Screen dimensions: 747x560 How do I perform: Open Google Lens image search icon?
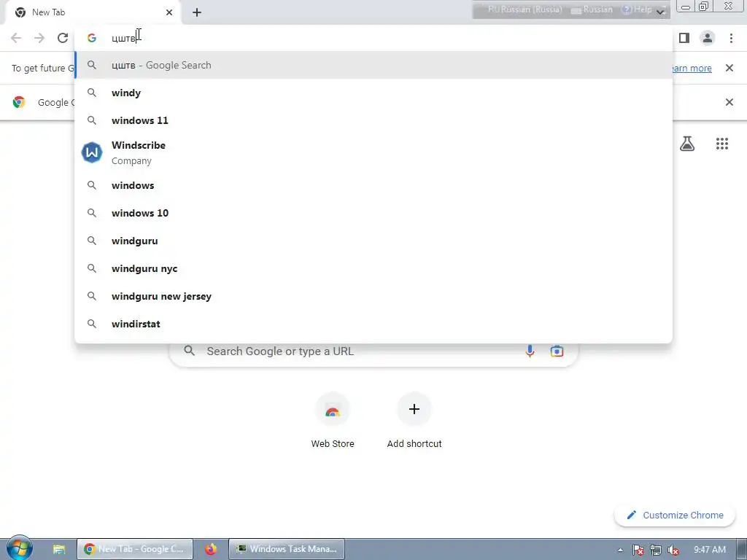(x=557, y=351)
